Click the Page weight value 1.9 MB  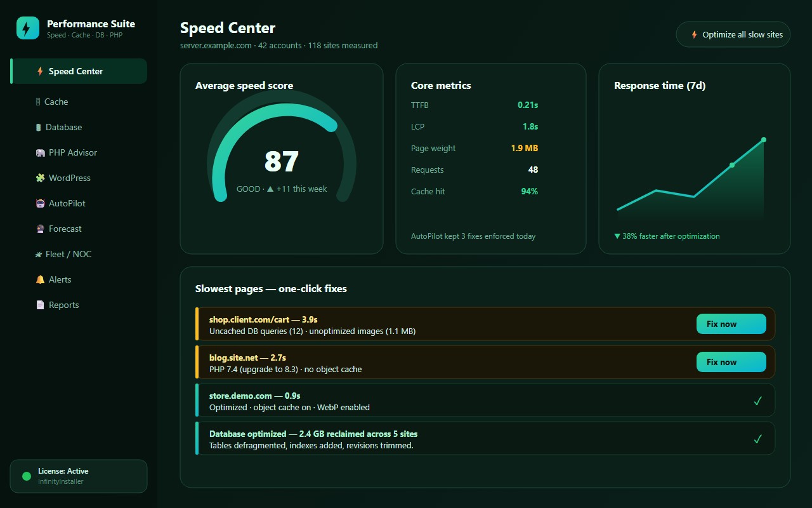pos(525,149)
